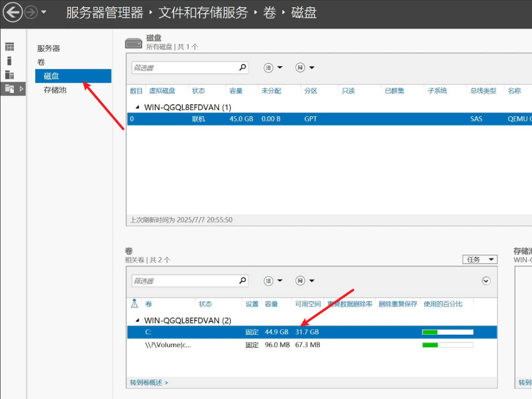
Task: Sort disks by the 容量 column header
Action: point(236,90)
